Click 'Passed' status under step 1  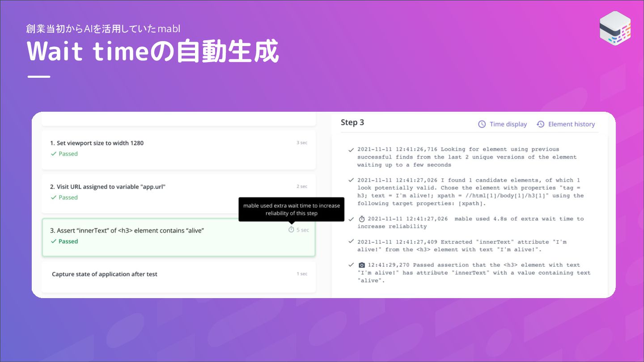[x=68, y=154]
